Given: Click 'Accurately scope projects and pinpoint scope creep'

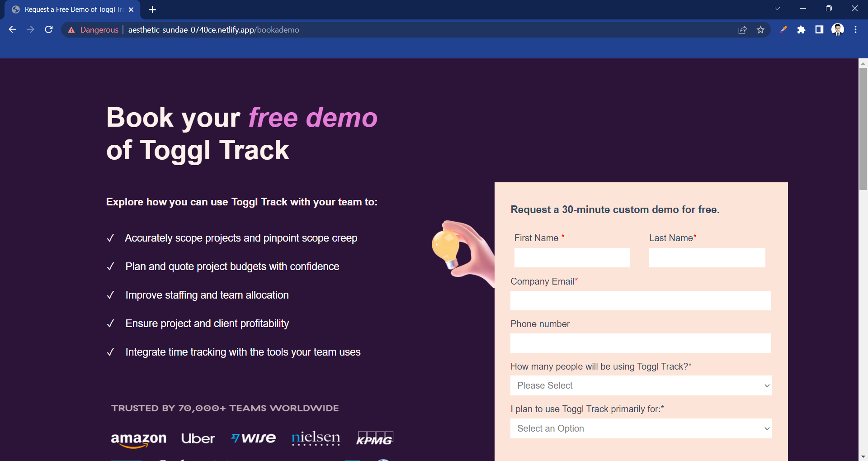Looking at the screenshot, I should [x=241, y=238].
